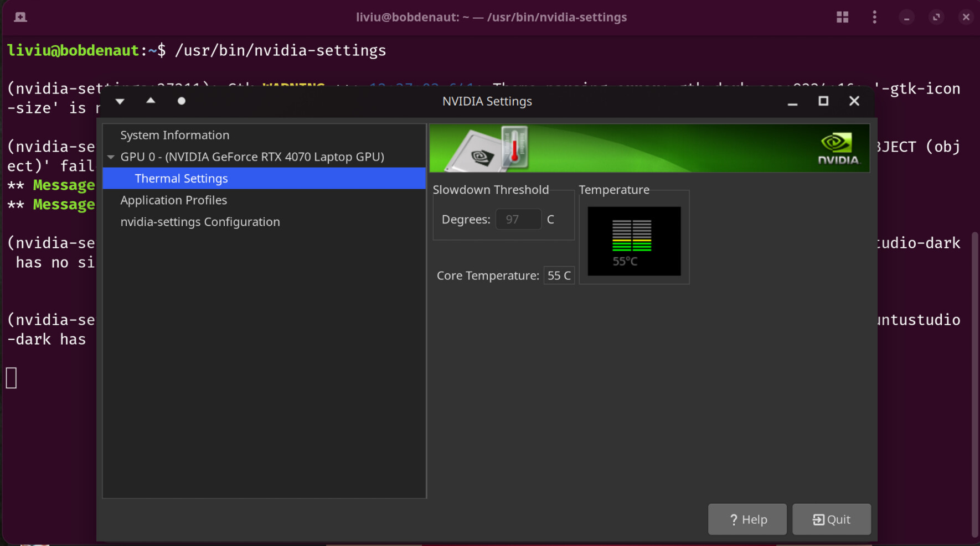Open the terminal grid view icon
The image size is (980, 546).
[842, 17]
